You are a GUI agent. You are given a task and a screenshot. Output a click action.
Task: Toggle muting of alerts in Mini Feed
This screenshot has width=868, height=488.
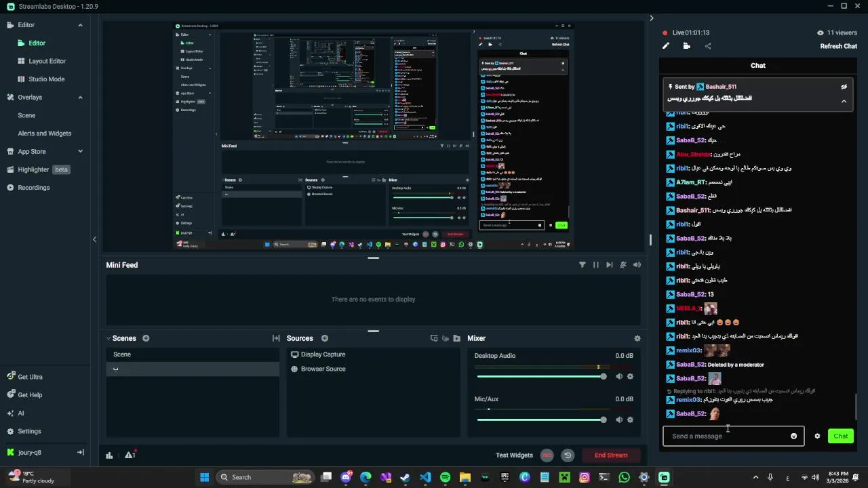pos(623,265)
